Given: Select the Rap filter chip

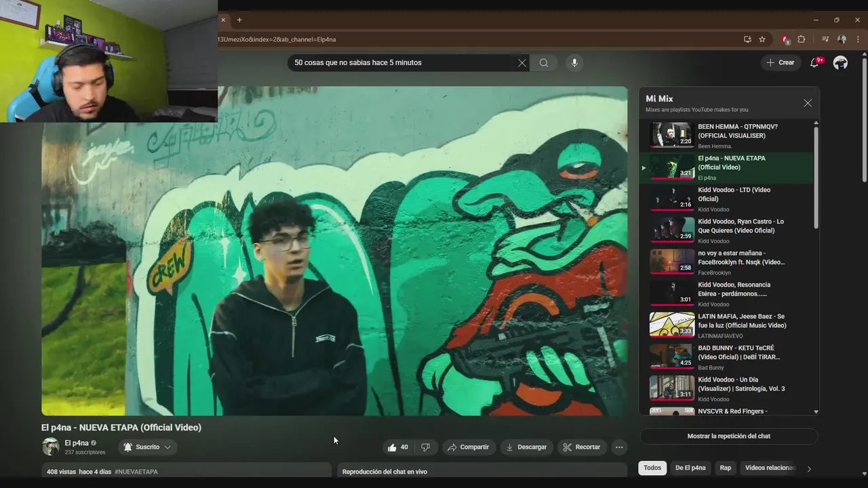Looking at the screenshot, I should 726,468.
